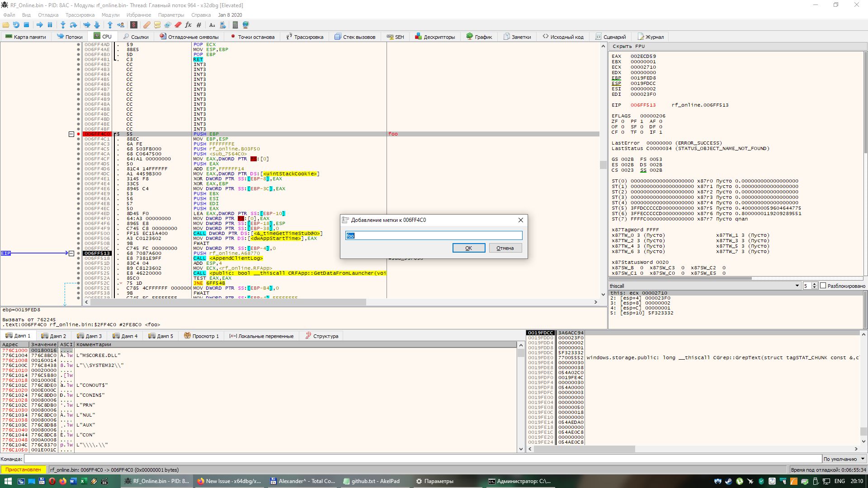Step over instruction icon
This screenshot has height=488, width=868.
pos(73,25)
